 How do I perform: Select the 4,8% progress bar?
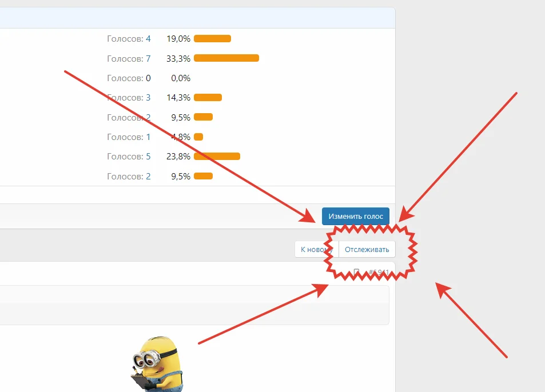click(x=198, y=137)
